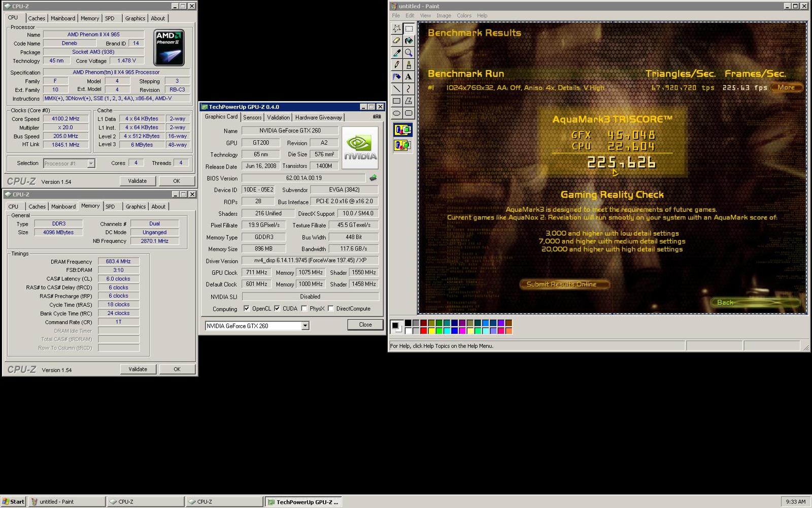
Task: Open the View menu in Paint
Action: pos(425,16)
